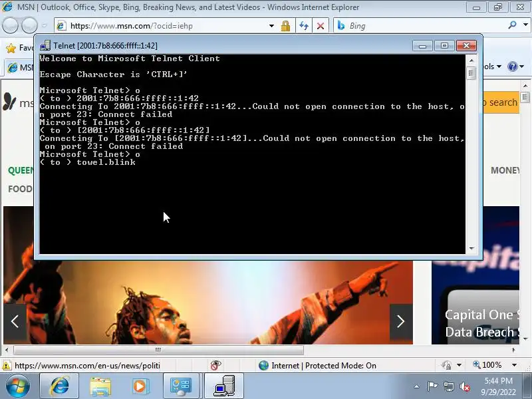The image size is (532, 399).
Task: Click the horizontal scrollbar thumb
Action: coord(158,350)
